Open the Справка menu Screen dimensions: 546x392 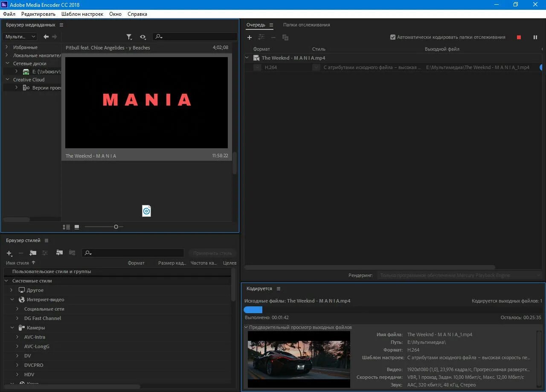tap(137, 14)
